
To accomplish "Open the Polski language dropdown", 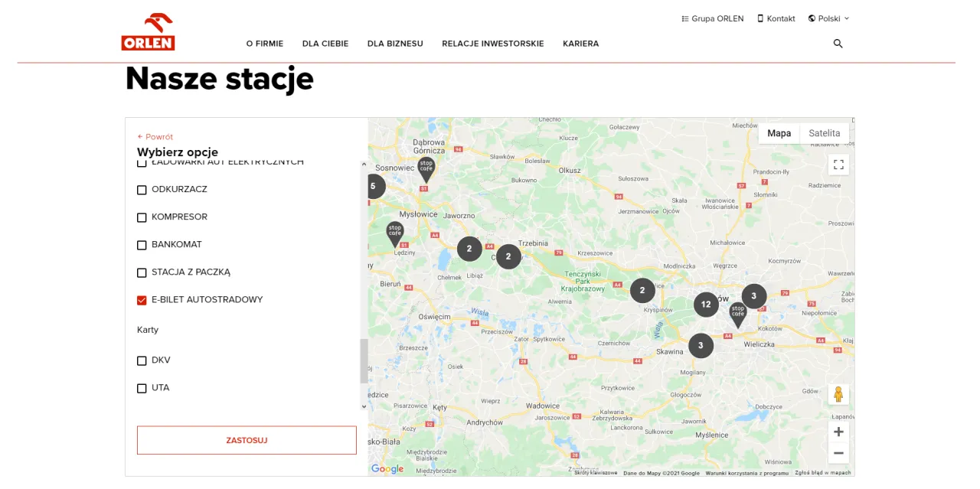I will (828, 18).
